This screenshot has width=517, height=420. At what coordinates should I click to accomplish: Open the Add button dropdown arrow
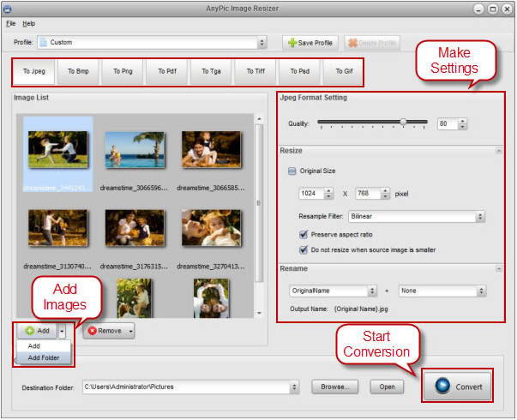pyautogui.click(x=62, y=331)
